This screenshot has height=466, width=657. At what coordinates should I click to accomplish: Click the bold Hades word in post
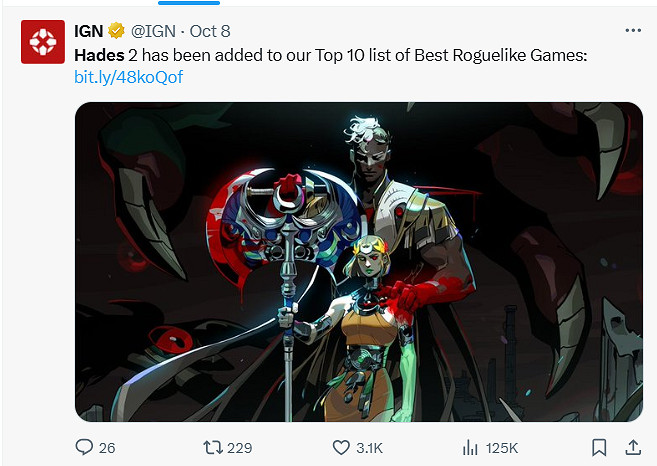[99, 55]
